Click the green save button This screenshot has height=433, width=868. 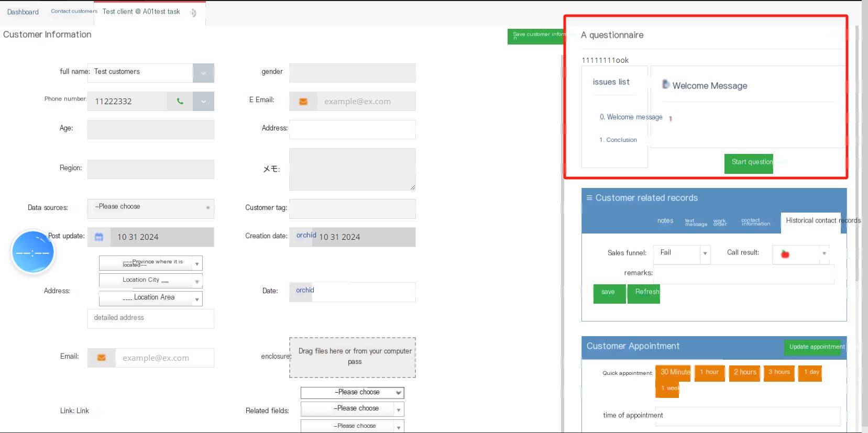[x=609, y=294]
